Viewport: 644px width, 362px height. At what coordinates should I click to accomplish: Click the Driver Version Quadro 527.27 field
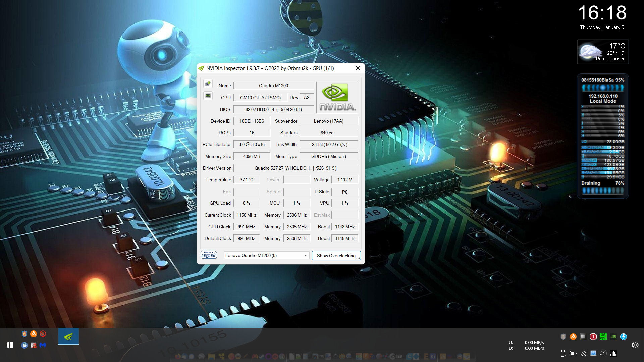296,168
